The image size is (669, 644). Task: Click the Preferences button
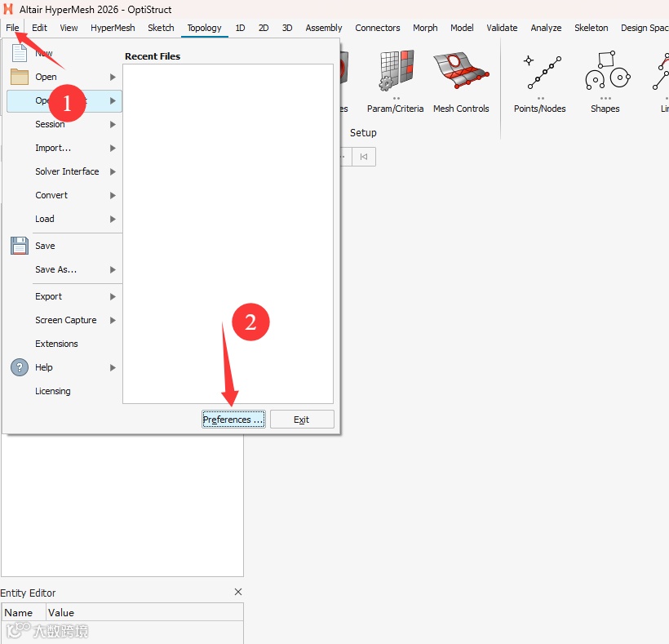(x=233, y=420)
